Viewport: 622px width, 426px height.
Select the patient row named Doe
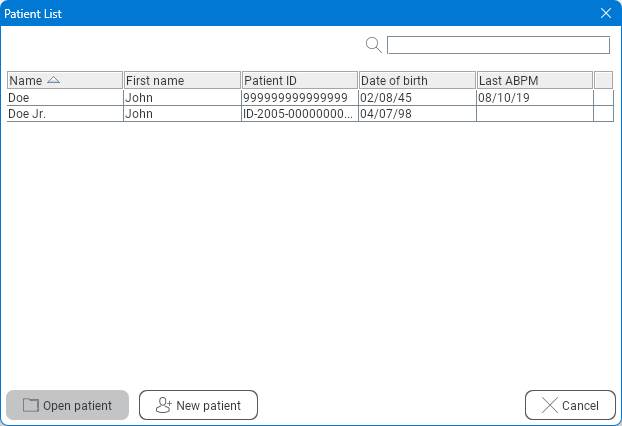click(x=310, y=98)
